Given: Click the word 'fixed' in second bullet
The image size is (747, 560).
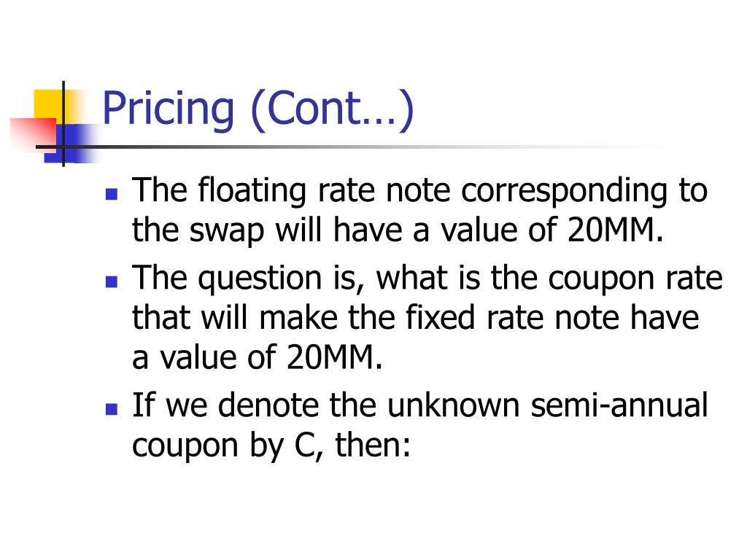Looking at the screenshot, I should click(440, 318).
